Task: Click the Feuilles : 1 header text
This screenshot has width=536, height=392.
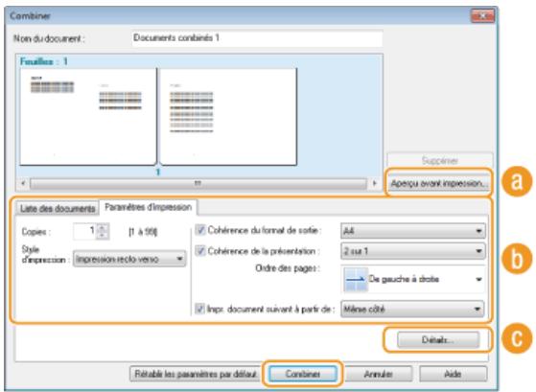Action: coord(44,61)
